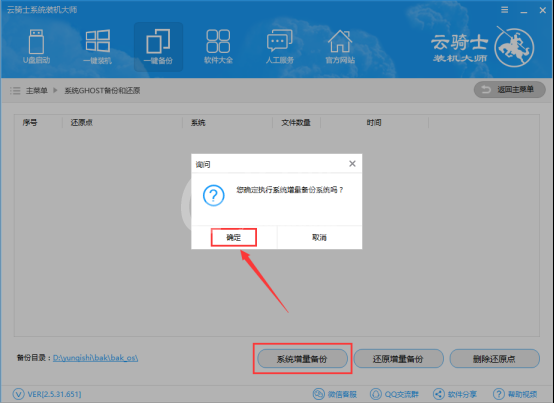Click the 云骑士系统装机大师 window title
Screen dimensions: 554x403
pyautogui.click(x=42, y=10)
